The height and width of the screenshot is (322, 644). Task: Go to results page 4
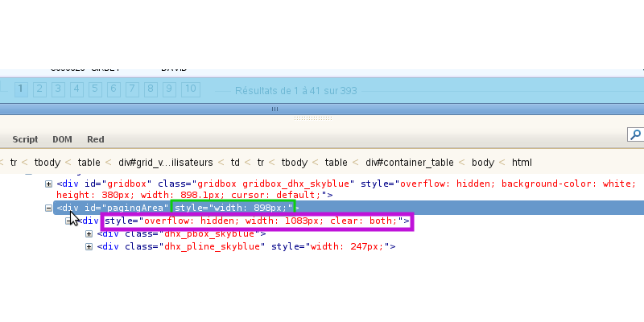[76, 89]
